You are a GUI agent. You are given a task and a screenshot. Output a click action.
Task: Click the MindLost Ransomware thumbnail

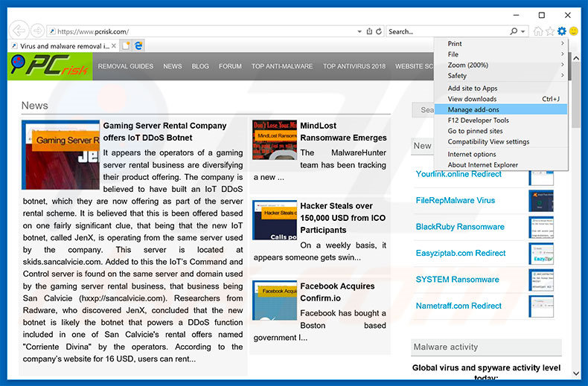pyautogui.click(x=275, y=140)
